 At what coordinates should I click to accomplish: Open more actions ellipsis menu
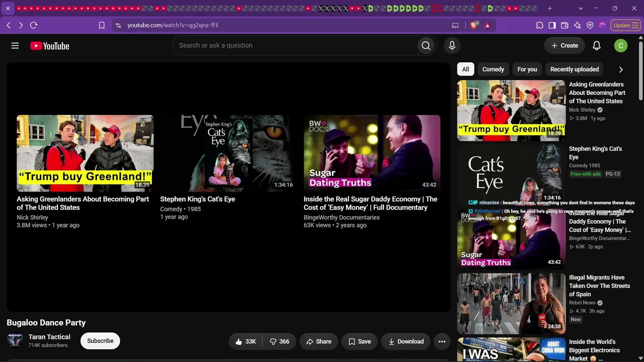tap(442, 341)
